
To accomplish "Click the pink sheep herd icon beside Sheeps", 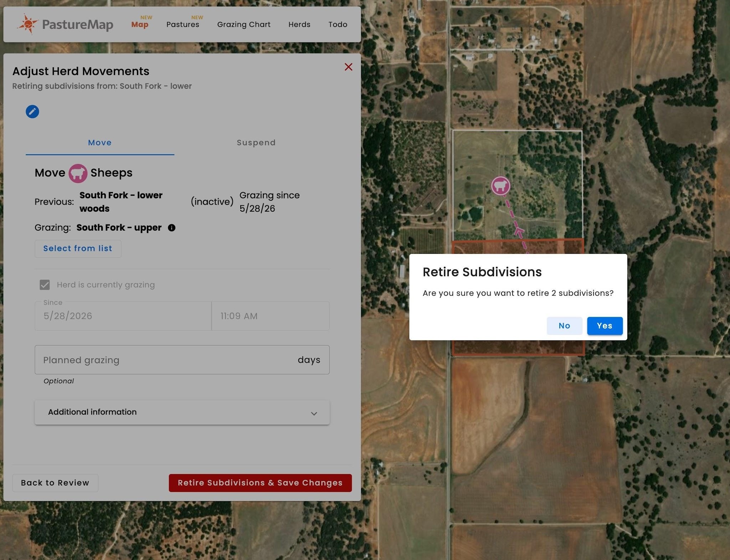I will pos(78,173).
